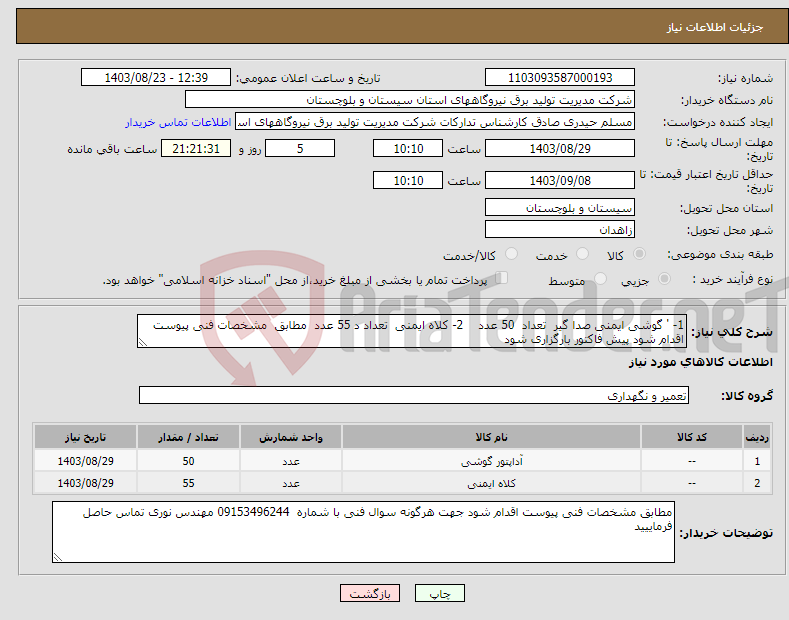Click the تعداد / مقدار column header
This screenshot has height=620, width=789.
(188, 437)
